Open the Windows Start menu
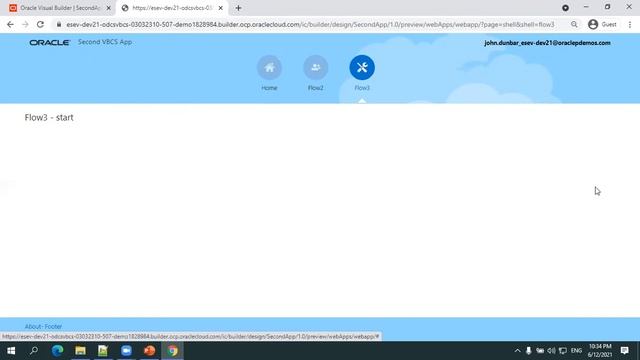 tap(11, 351)
